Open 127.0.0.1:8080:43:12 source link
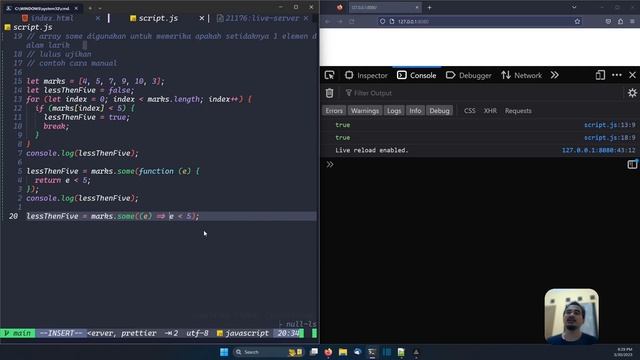This screenshot has height=360, width=640. [598, 150]
